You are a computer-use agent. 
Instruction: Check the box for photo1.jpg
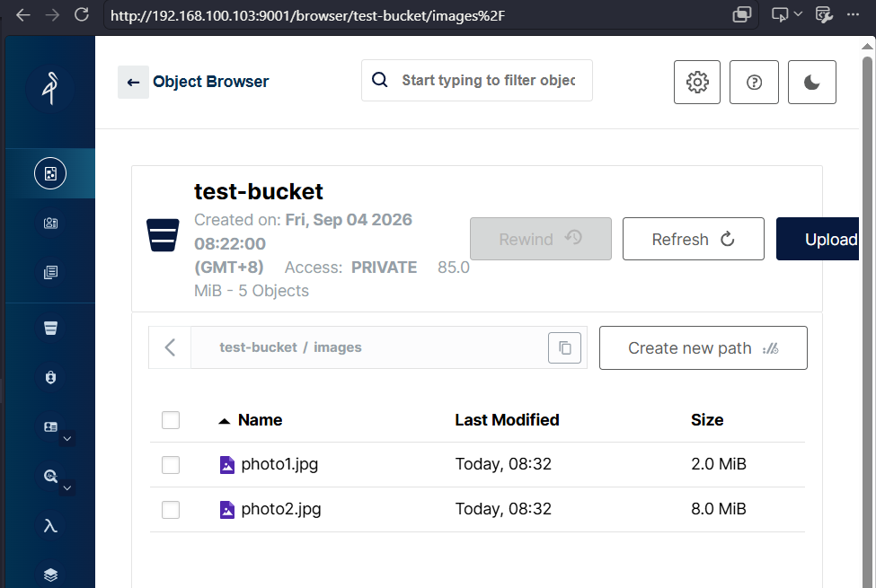click(x=171, y=465)
